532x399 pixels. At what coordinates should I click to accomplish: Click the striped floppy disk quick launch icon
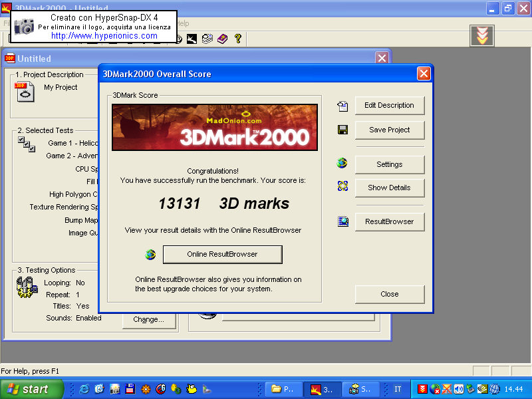coord(130,389)
